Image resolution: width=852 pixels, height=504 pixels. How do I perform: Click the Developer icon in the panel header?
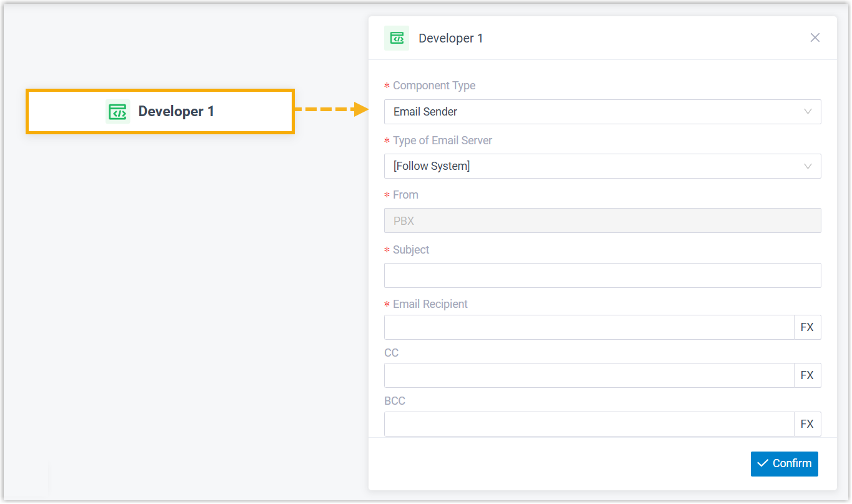tap(397, 37)
